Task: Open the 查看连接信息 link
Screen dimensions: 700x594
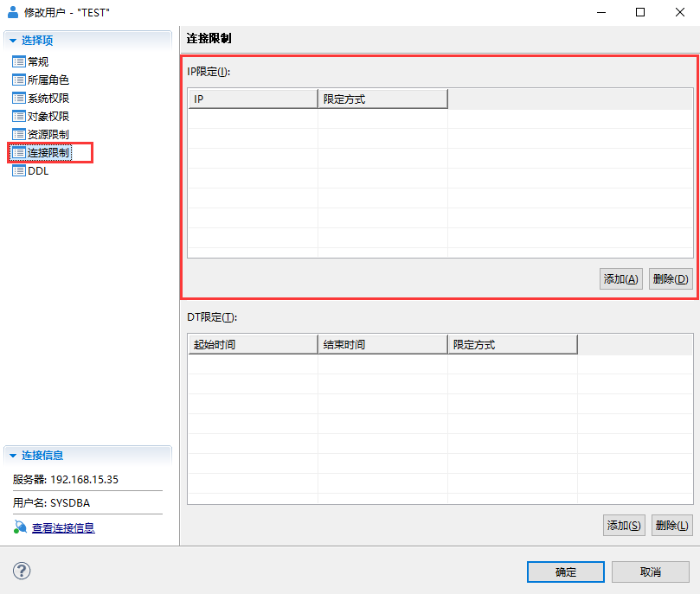Action: tap(63, 528)
